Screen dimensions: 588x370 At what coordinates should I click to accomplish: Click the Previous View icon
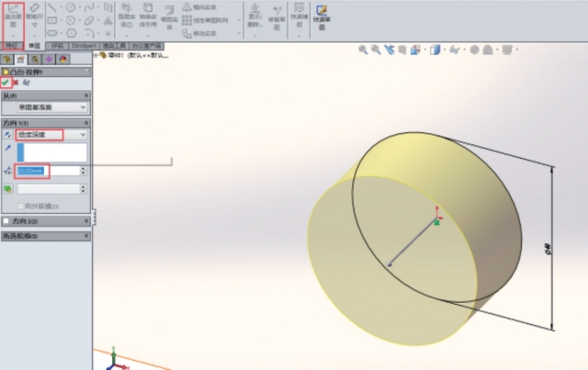[390, 50]
